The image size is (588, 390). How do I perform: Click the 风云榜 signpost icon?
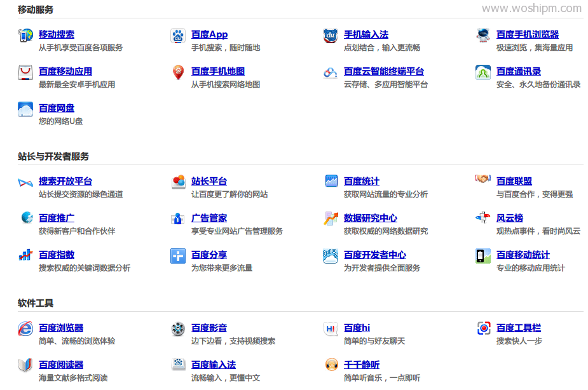pos(483,217)
